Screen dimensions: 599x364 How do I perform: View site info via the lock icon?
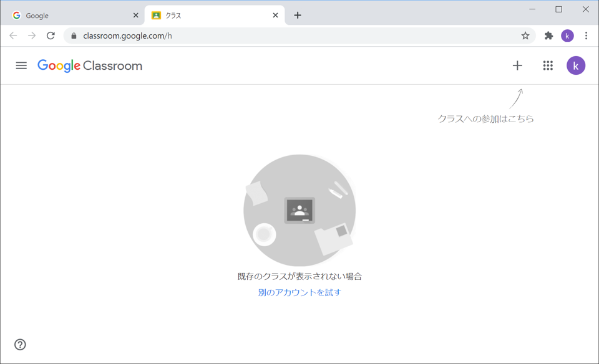74,36
